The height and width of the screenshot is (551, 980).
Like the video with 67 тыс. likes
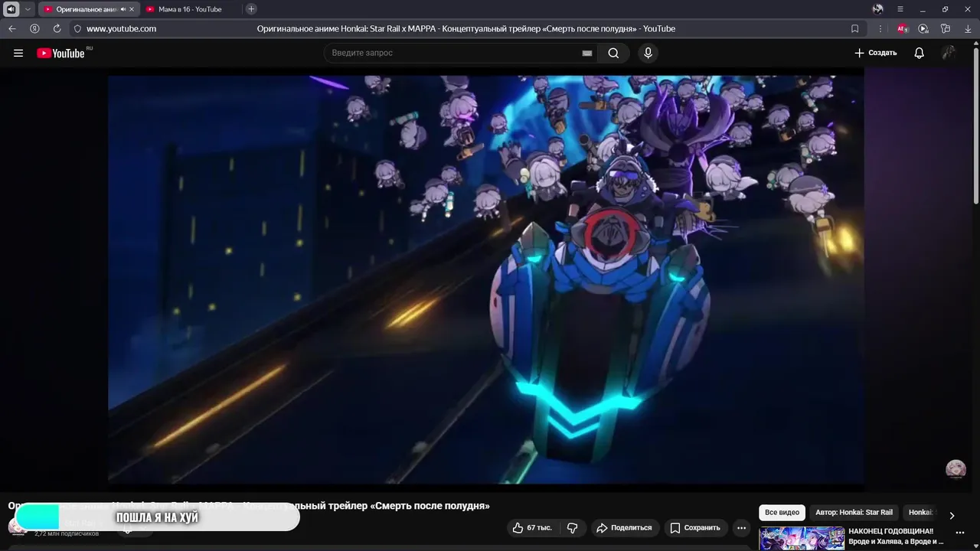pos(532,528)
